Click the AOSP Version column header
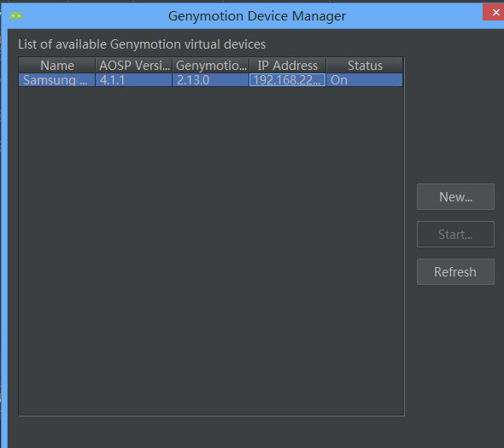The image size is (504, 448). pyautogui.click(x=134, y=66)
